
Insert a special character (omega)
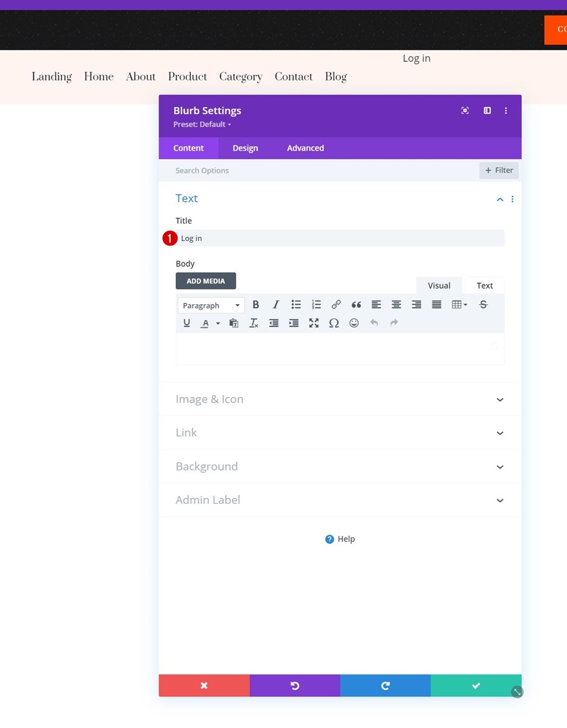[334, 323]
